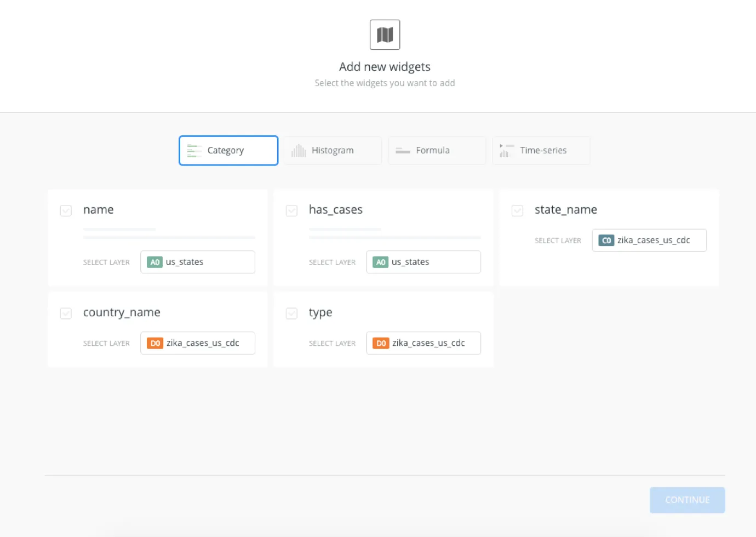Click the A0 layer badge beside us_states
The width and height of the screenshot is (756, 537).
[x=154, y=262]
